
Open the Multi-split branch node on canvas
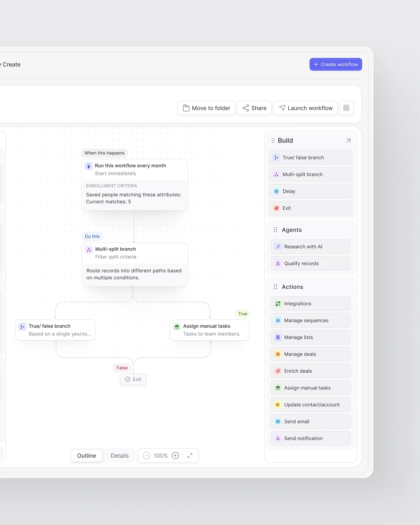point(135,264)
